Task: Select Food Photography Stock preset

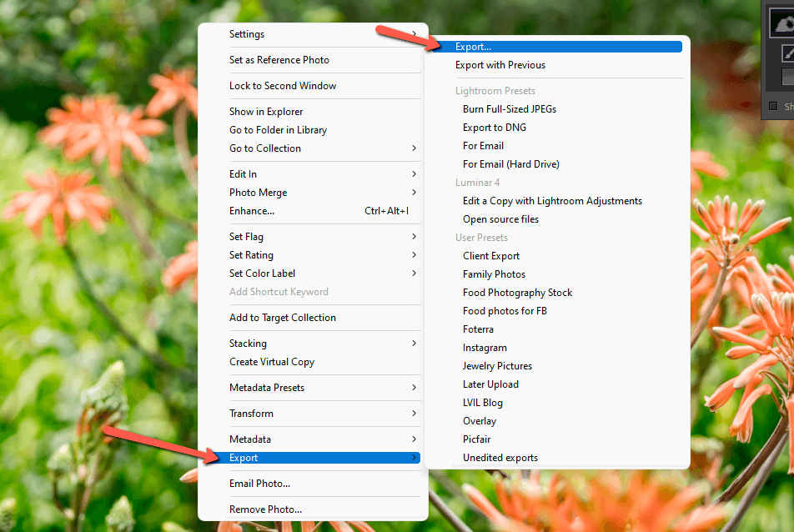Action: point(557,293)
